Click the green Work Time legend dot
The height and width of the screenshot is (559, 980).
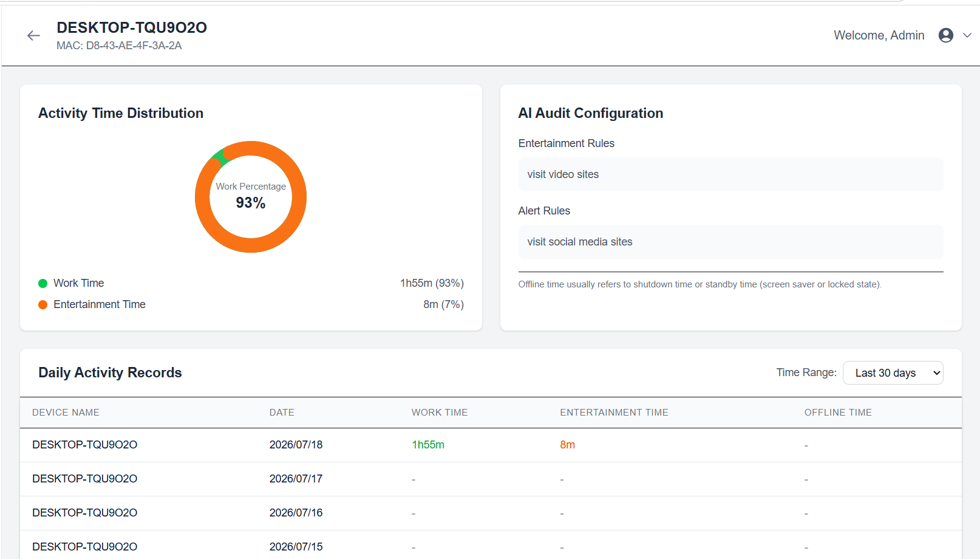point(43,283)
